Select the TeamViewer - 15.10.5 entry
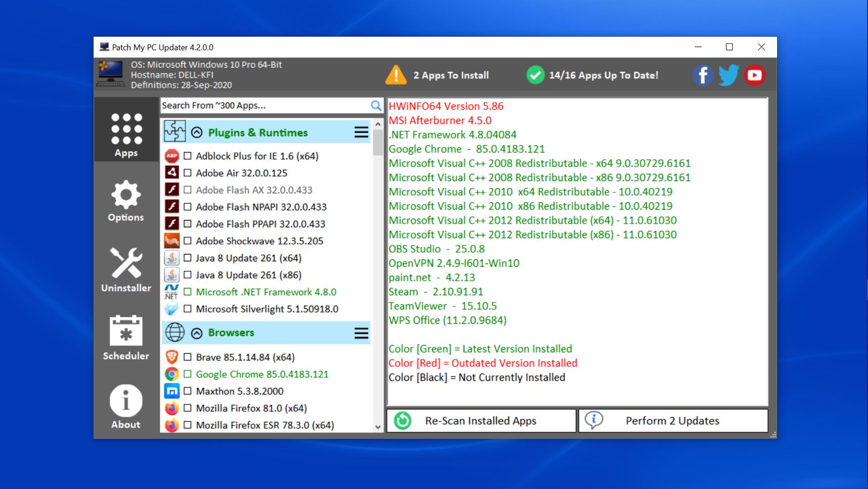 click(x=443, y=306)
